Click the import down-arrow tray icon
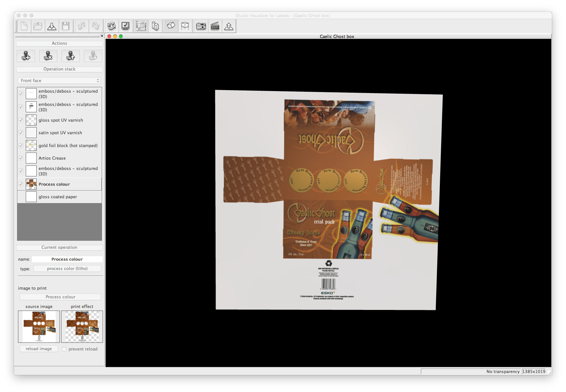Image resolution: width=566 pixels, height=392 pixels. pyautogui.click(x=52, y=26)
